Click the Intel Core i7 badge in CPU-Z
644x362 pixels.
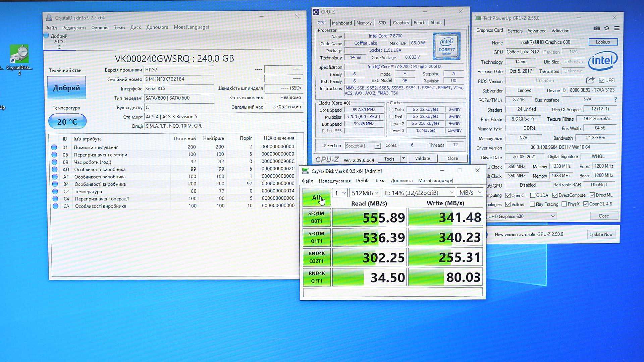pyautogui.click(x=446, y=46)
